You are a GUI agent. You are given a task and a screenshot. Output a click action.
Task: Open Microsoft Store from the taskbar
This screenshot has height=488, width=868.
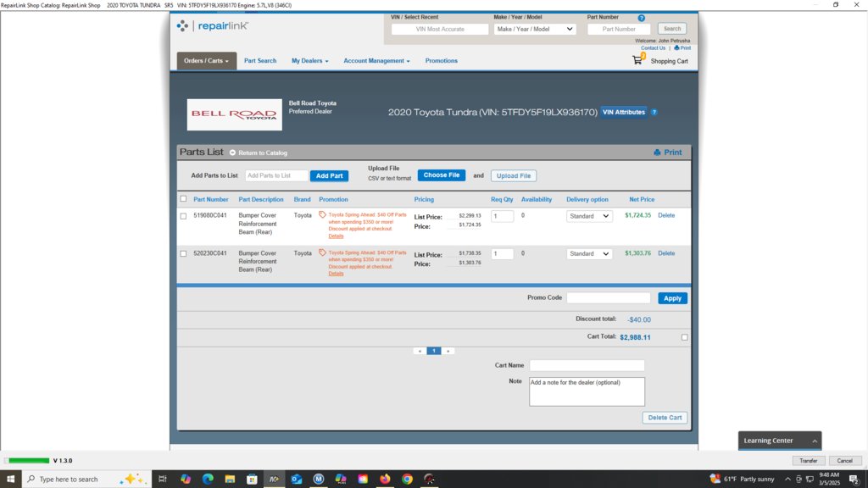(252, 479)
